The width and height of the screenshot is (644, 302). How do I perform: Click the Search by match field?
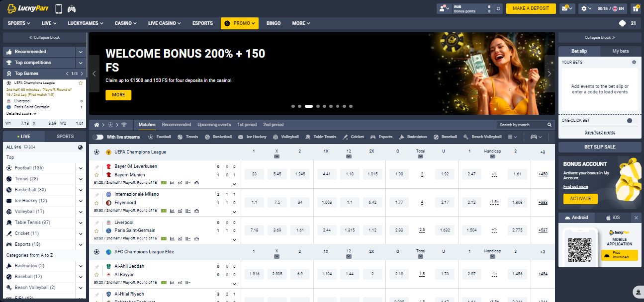tap(522, 125)
